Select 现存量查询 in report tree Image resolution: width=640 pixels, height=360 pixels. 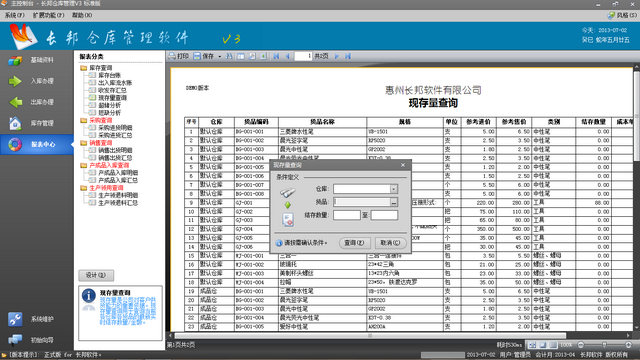click(x=112, y=98)
